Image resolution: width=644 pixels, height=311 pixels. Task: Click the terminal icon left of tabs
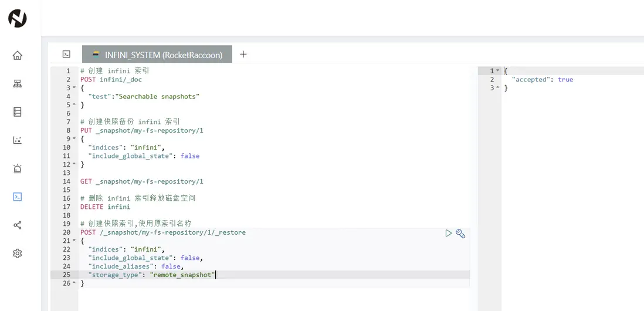67,54
